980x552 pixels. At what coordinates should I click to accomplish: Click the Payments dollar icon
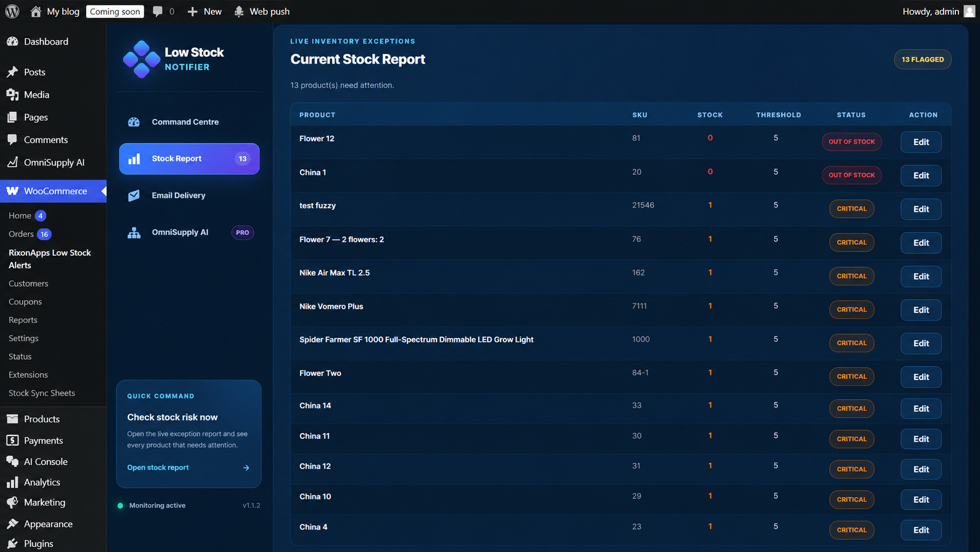[x=12, y=441]
